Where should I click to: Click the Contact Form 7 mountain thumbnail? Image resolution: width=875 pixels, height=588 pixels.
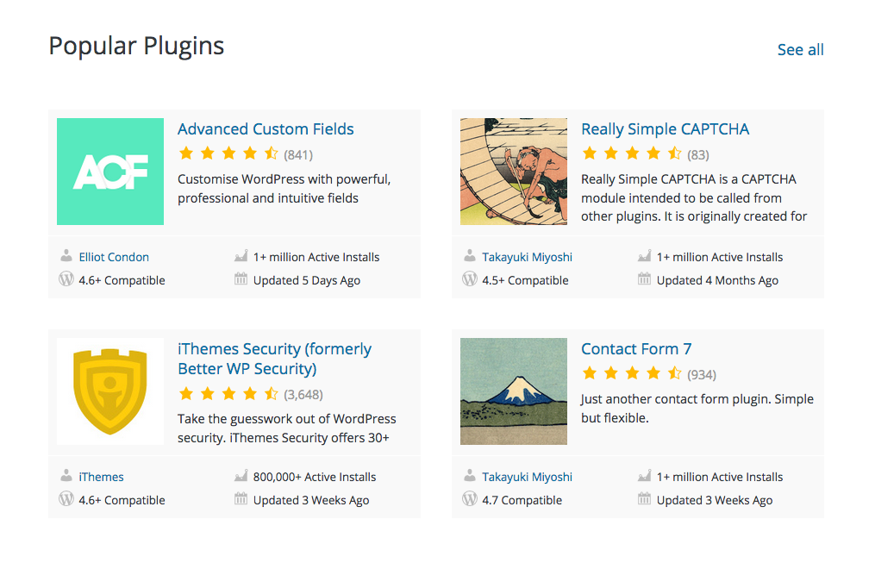point(514,391)
